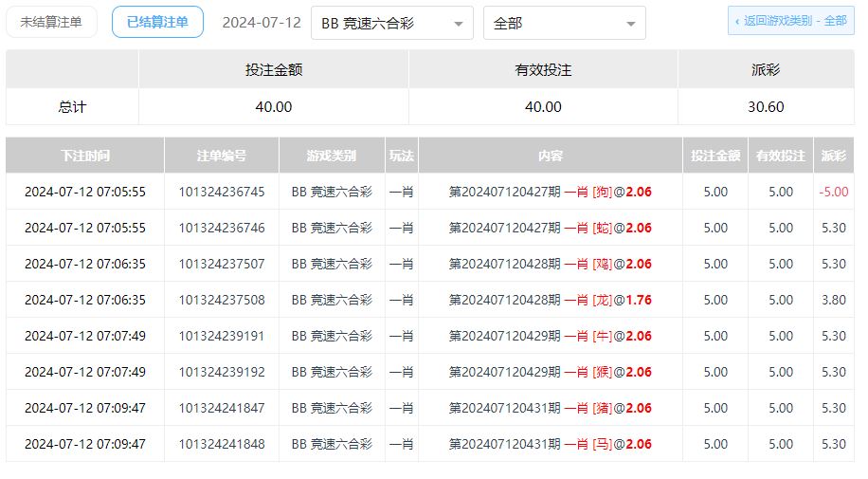Screen dimensions: 868x479
Task: Click the arrow on the game dropdown
Action: 459,24
